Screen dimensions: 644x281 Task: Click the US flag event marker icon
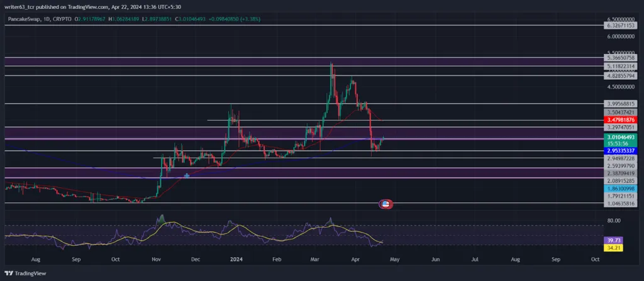click(x=386, y=203)
